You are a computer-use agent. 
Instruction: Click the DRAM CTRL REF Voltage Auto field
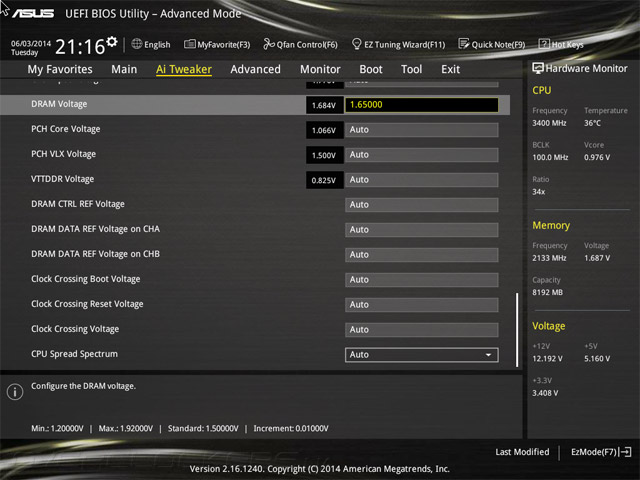[x=422, y=204]
